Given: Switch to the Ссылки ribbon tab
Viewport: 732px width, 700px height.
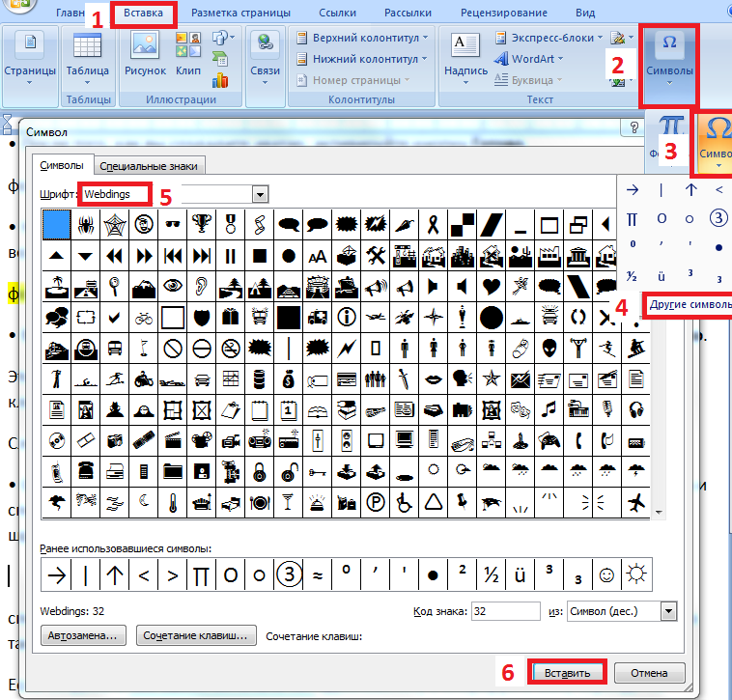Looking at the screenshot, I should click(337, 14).
